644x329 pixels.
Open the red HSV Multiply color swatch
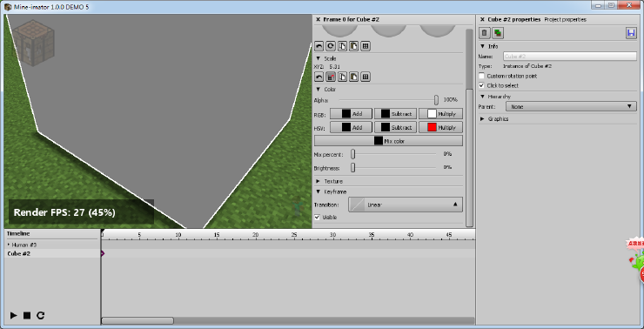pos(440,127)
